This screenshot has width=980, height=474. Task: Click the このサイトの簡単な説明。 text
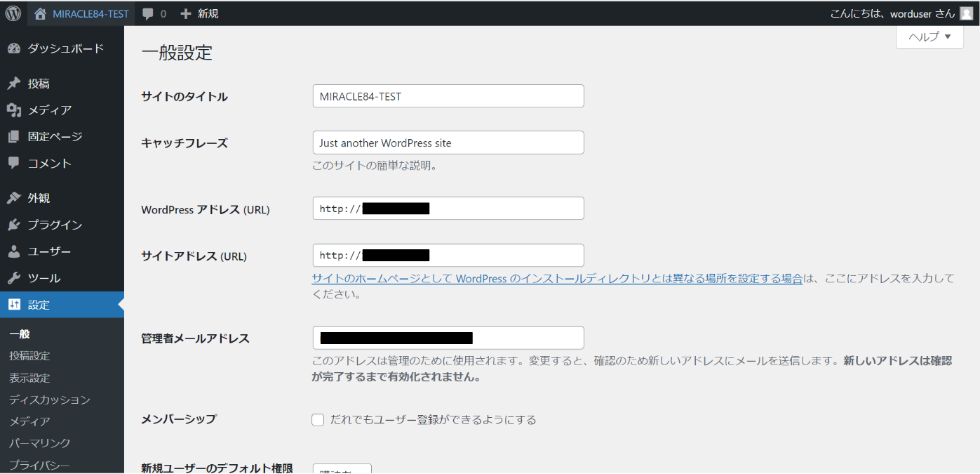click(x=375, y=166)
